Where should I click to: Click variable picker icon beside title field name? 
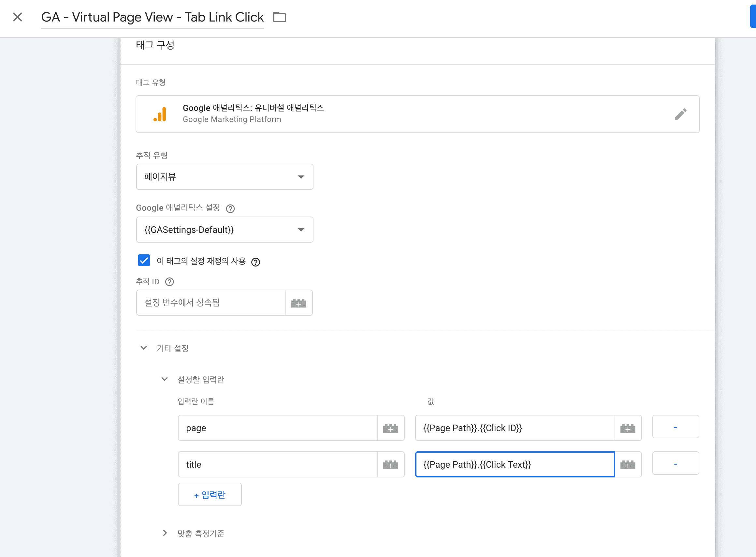point(390,465)
